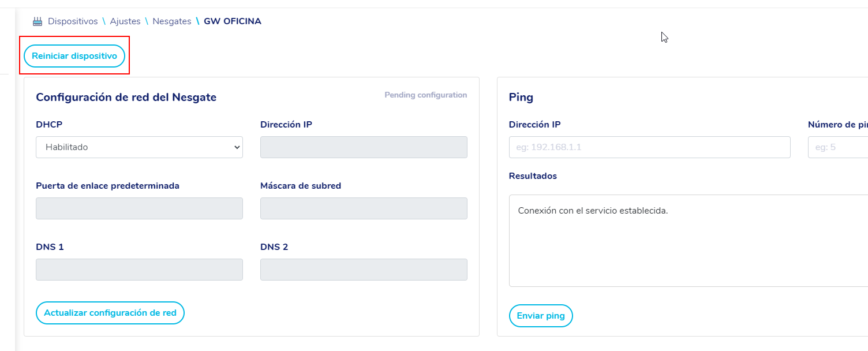
Task: Click the Configuración de red del Nesgate heading
Action: 126,98
